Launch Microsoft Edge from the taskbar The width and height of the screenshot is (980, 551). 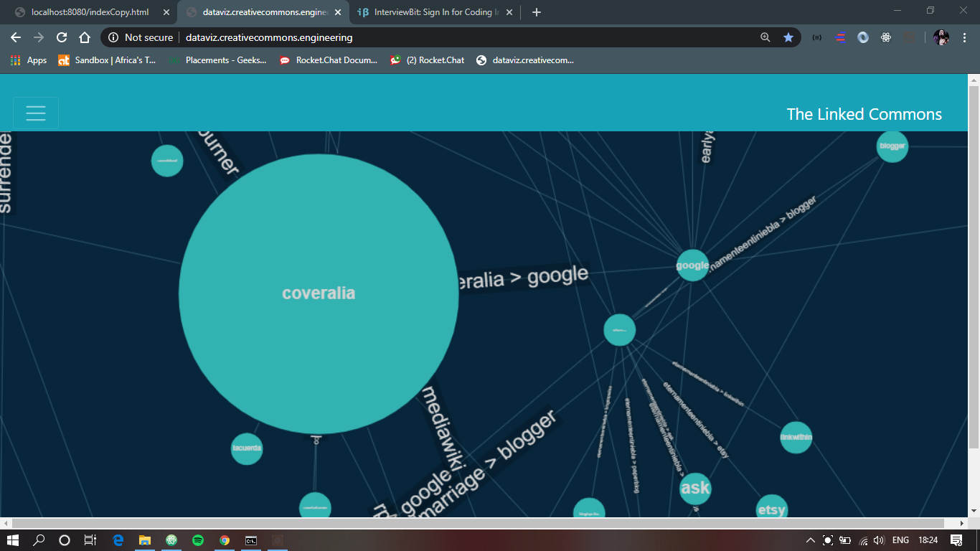118,540
